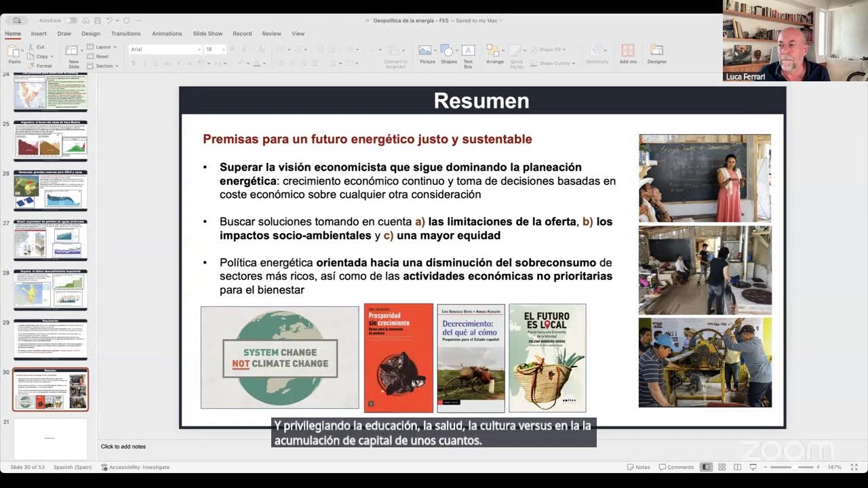Screen dimensions: 868x488
Task: Open the Transitions ribbon tab
Action: click(x=126, y=33)
